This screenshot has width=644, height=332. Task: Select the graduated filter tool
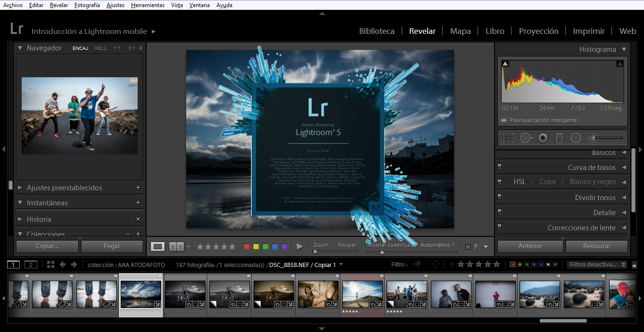pos(560,138)
